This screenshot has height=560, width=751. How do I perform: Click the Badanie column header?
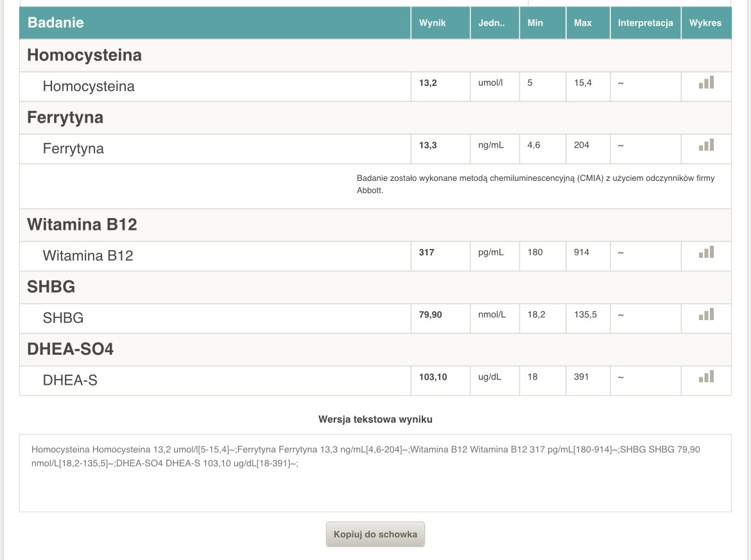click(56, 22)
